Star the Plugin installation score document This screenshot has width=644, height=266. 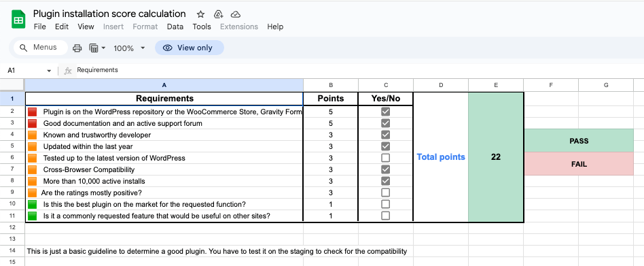pos(200,14)
